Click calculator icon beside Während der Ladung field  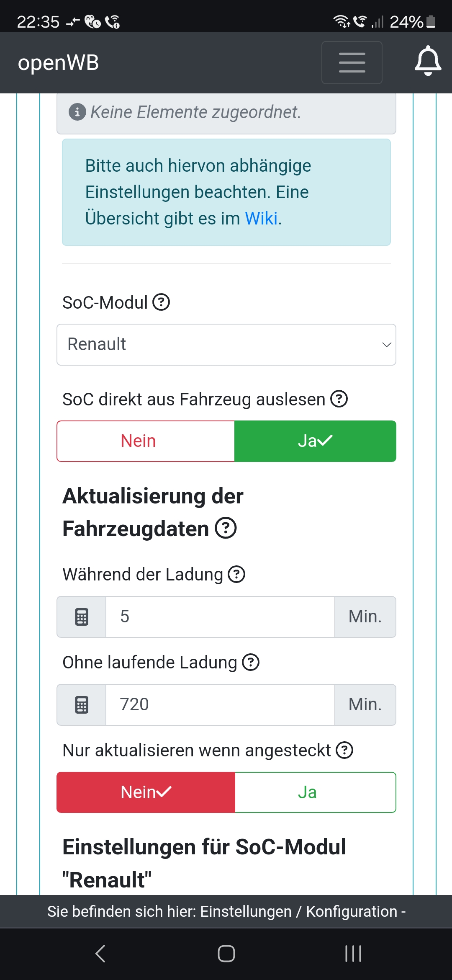tap(82, 617)
